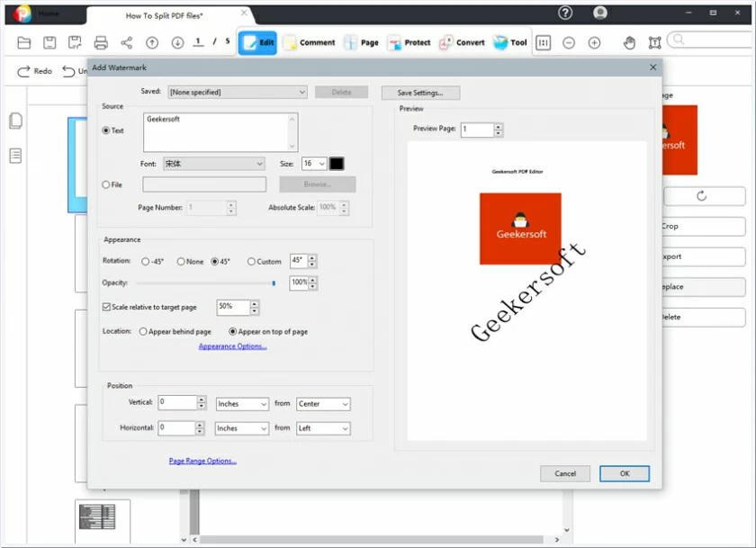Click the zoom out minus icon
The image size is (756, 548).
[571, 42]
